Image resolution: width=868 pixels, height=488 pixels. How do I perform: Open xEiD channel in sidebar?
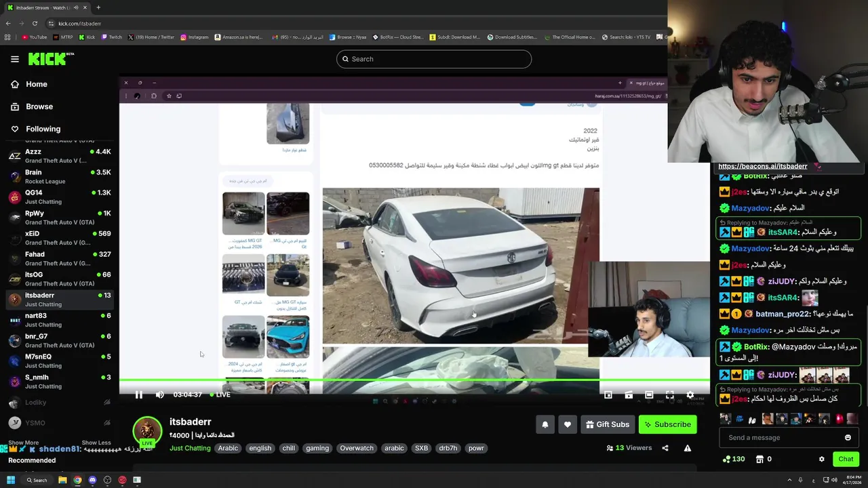point(60,238)
